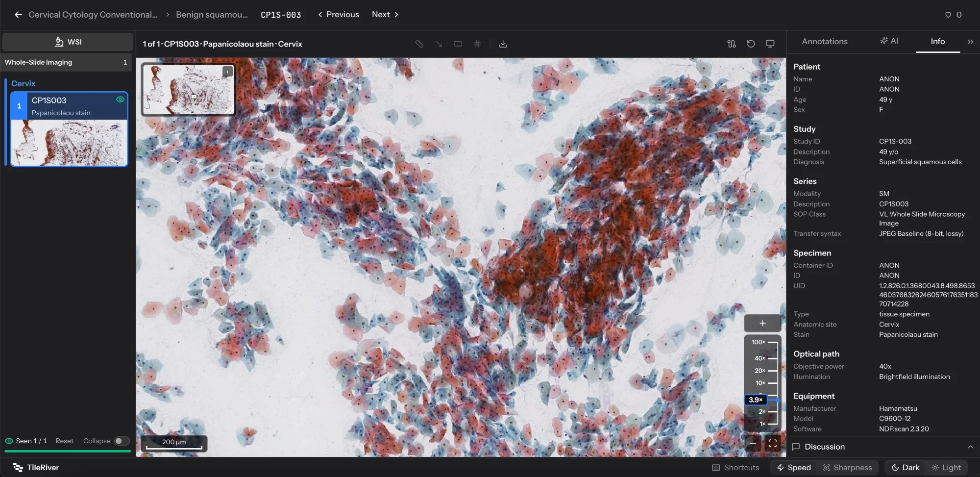Open the display monitor options
Screen dimensions: 980x477
[x=770, y=44]
